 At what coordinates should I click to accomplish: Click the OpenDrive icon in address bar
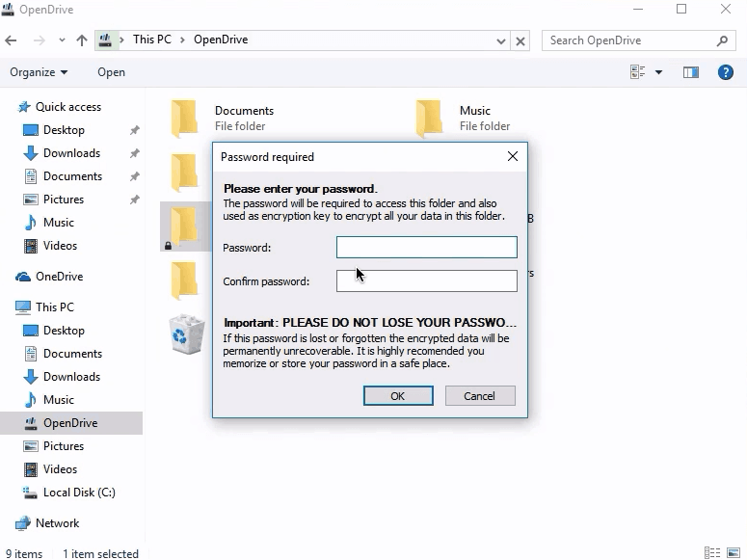coord(105,40)
